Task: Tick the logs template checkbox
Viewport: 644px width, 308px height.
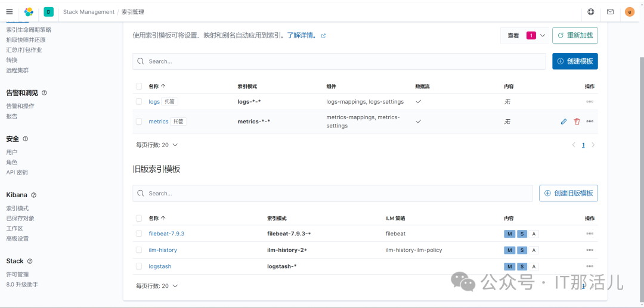Action: (139, 101)
